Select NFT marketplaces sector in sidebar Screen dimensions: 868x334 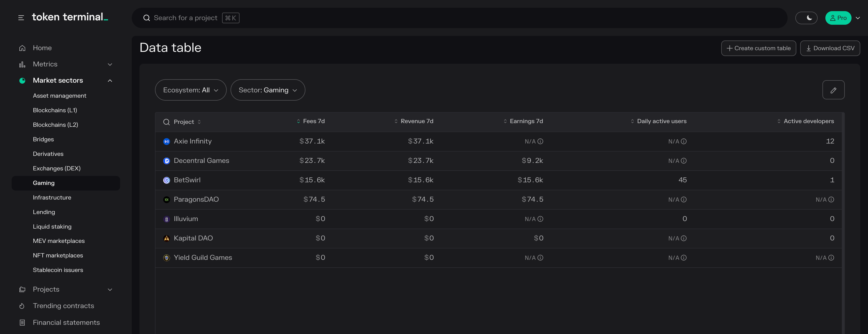click(x=58, y=256)
